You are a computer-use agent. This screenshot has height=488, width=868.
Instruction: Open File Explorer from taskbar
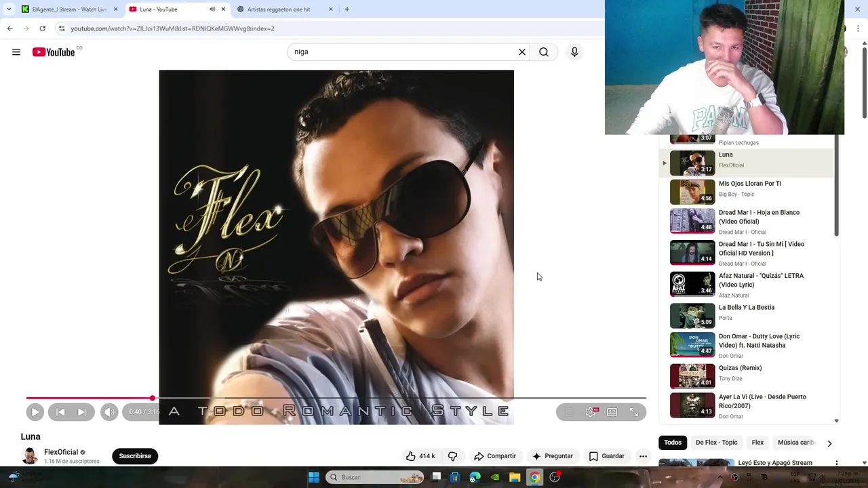click(515, 477)
